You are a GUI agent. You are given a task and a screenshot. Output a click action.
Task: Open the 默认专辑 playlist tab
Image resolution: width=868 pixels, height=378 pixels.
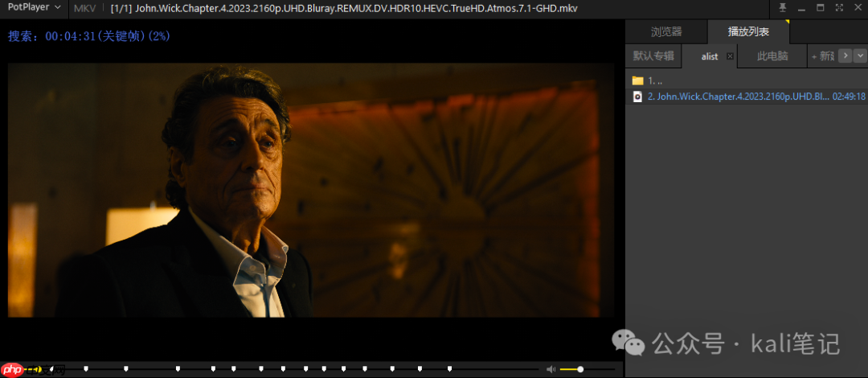[653, 56]
